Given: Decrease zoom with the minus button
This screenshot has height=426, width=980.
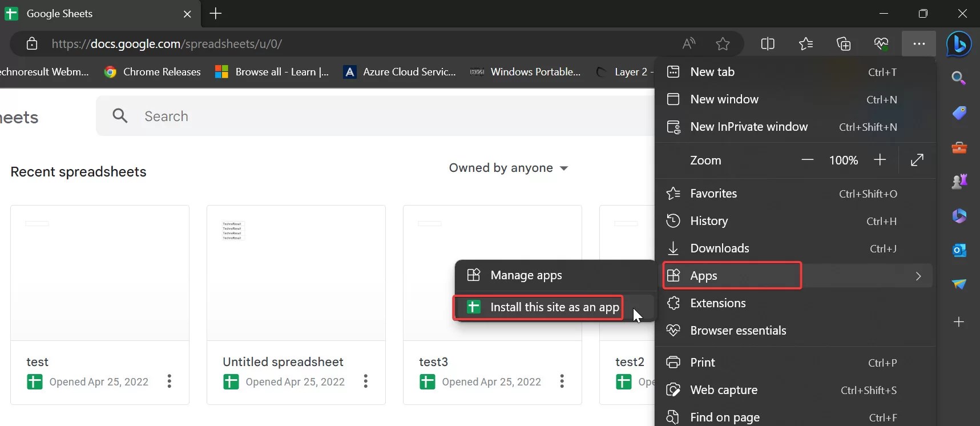Looking at the screenshot, I should click(x=807, y=160).
